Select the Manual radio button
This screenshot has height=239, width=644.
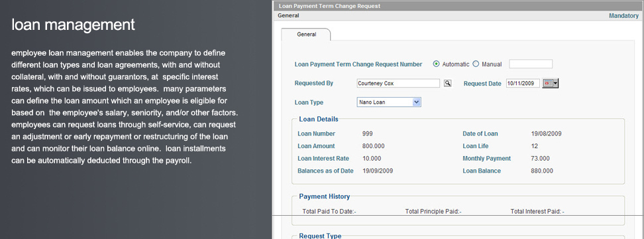click(476, 64)
